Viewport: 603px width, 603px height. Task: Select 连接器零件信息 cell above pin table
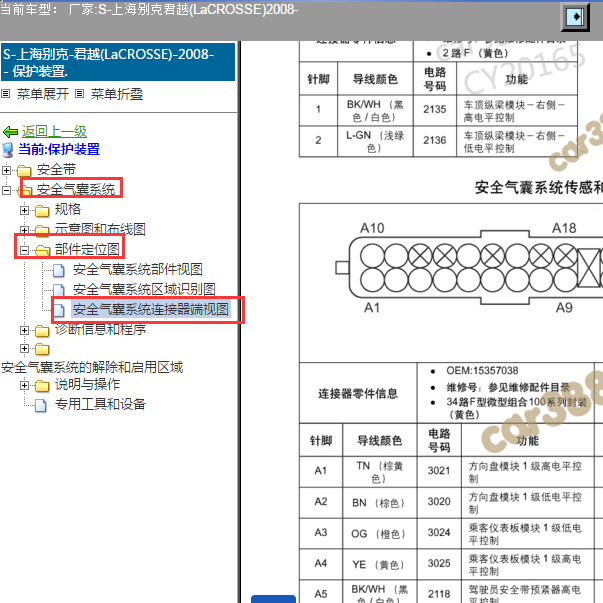[358, 393]
